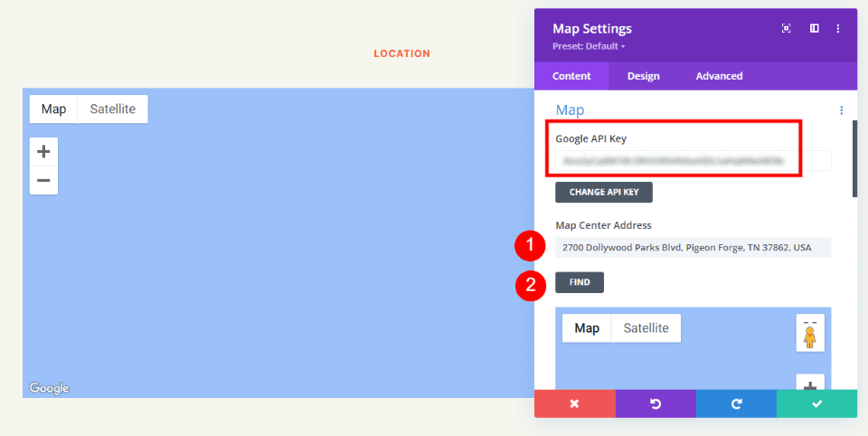Switch to the Design tab
This screenshot has width=868, height=436.
[643, 76]
